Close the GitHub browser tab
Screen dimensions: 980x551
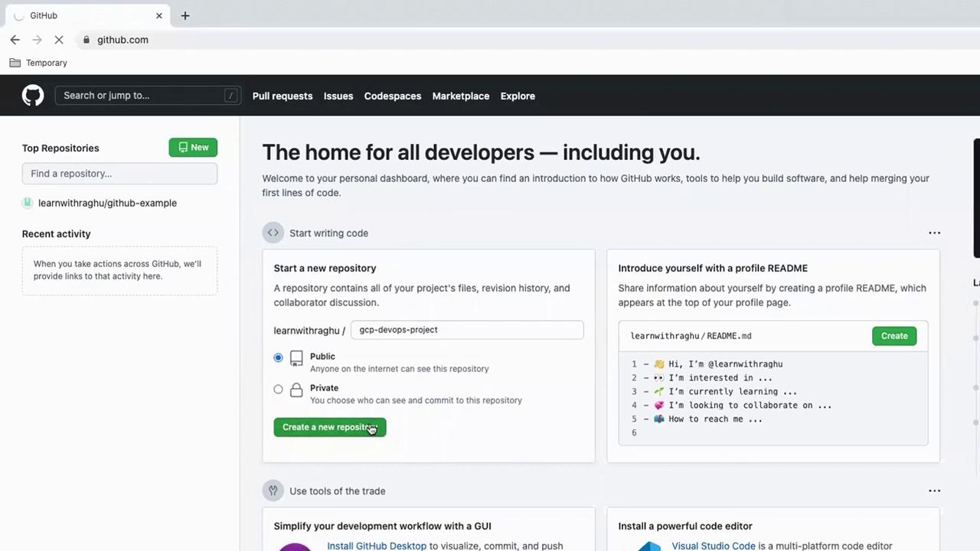click(159, 15)
